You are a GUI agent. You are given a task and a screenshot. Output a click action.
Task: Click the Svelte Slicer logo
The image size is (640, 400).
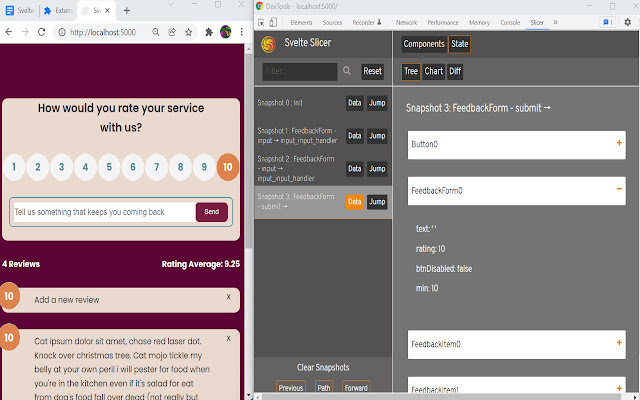[x=268, y=44]
